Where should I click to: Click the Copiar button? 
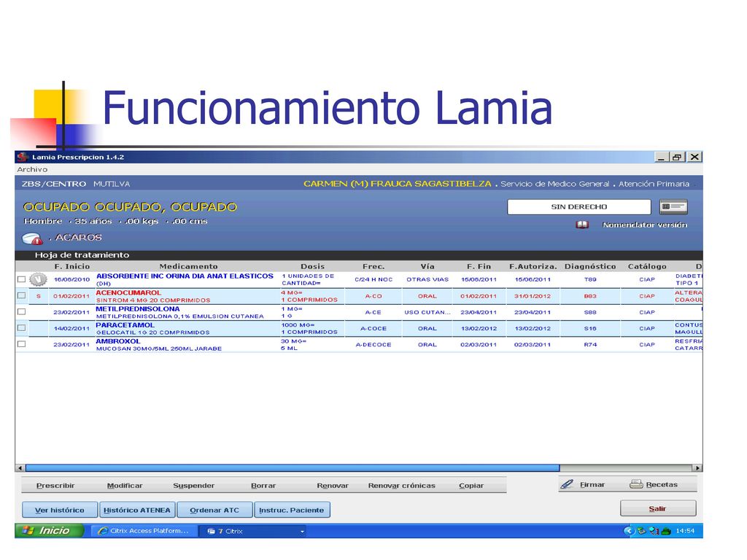pyautogui.click(x=471, y=485)
